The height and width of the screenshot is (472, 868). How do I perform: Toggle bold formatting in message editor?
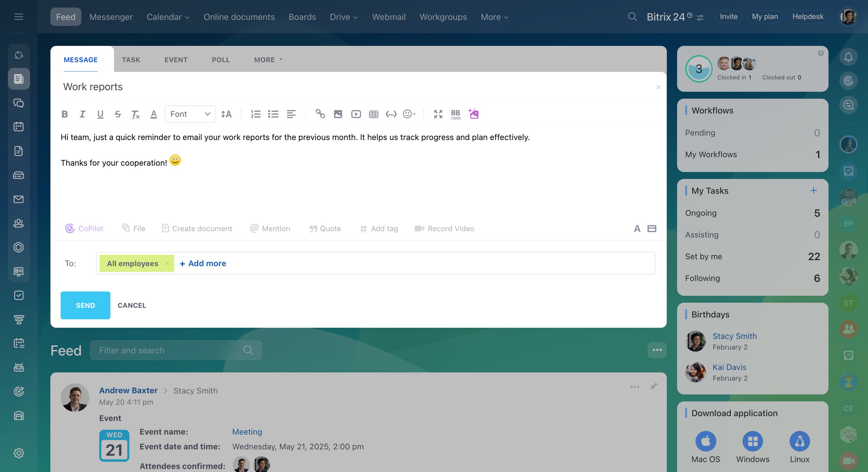click(65, 114)
